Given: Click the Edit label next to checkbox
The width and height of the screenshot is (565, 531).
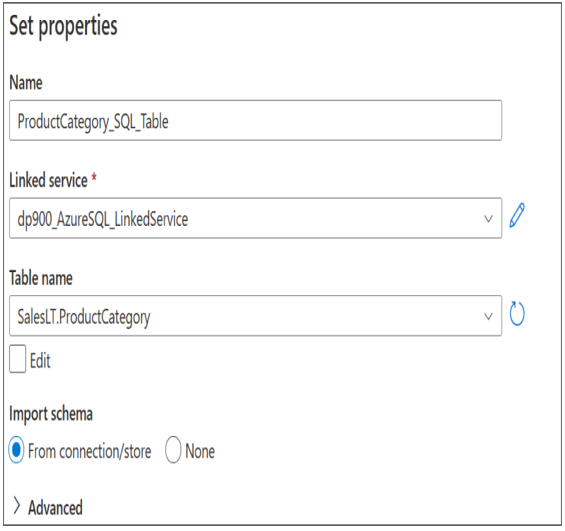Looking at the screenshot, I should click(x=40, y=361).
